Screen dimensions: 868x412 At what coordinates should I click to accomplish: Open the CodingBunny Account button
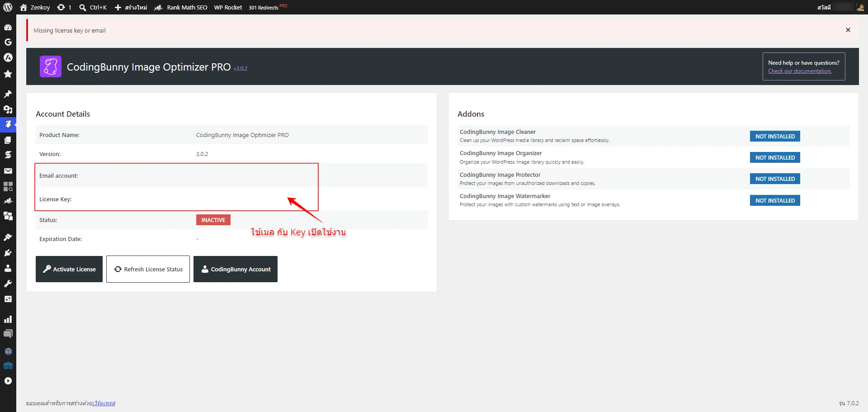click(x=236, y=269)
